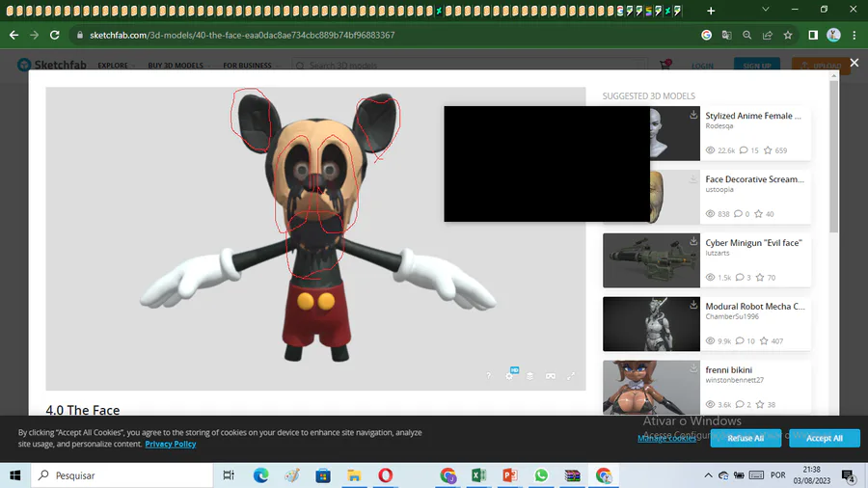
Task: Open the Google Translate icon in address bar
Action: pos(727,35)
